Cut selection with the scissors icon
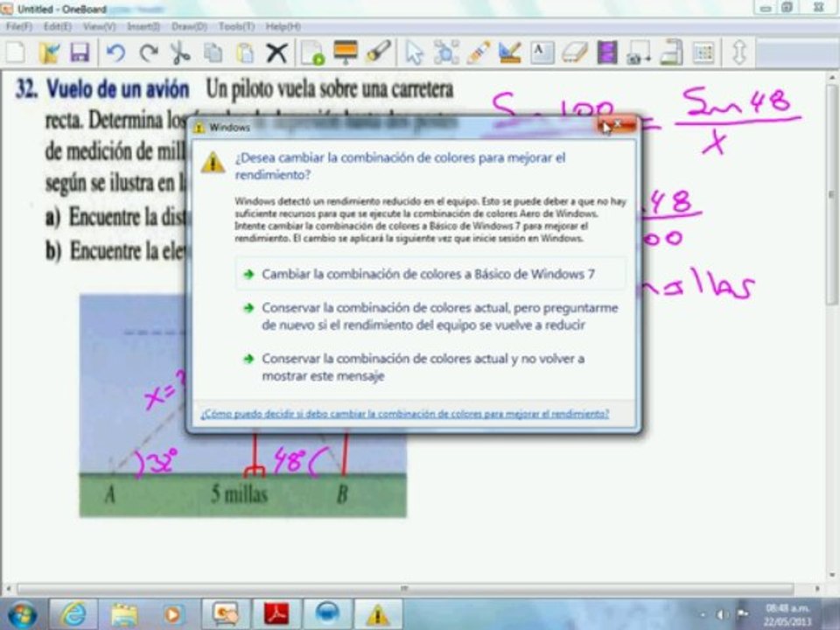This screenshot has height=630, width=840. [x=180, y=53]
